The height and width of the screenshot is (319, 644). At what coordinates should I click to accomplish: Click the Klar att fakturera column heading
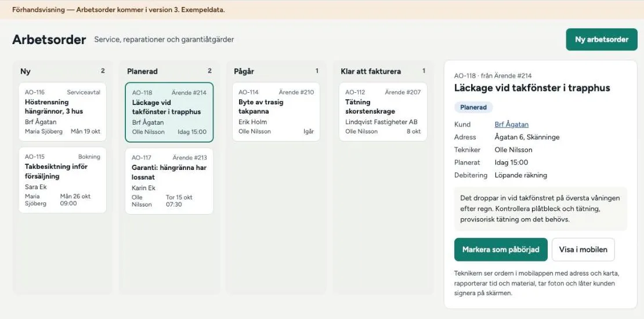(371, 71)
